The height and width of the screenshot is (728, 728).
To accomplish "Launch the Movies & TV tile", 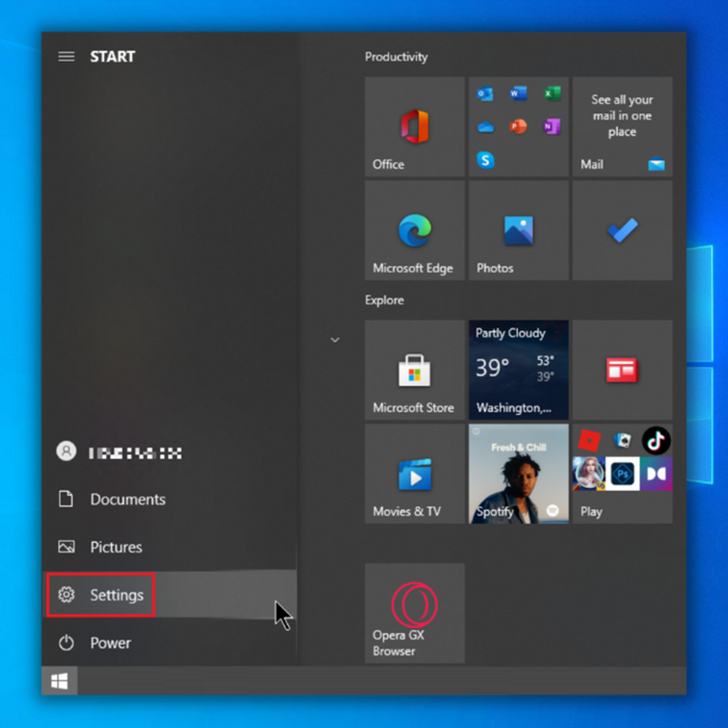I will [414, 473].
